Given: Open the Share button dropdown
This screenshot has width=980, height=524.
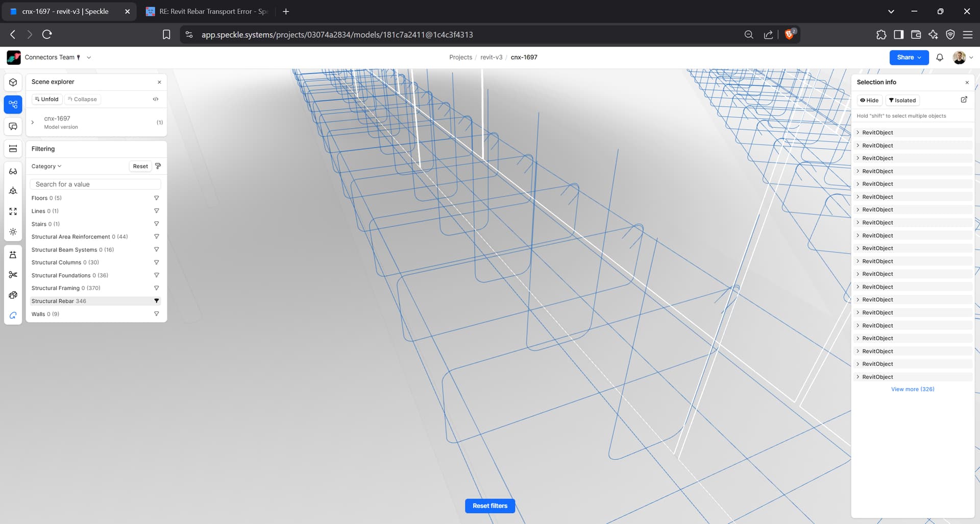Looking at the screenshot, I should coord(909,57).
